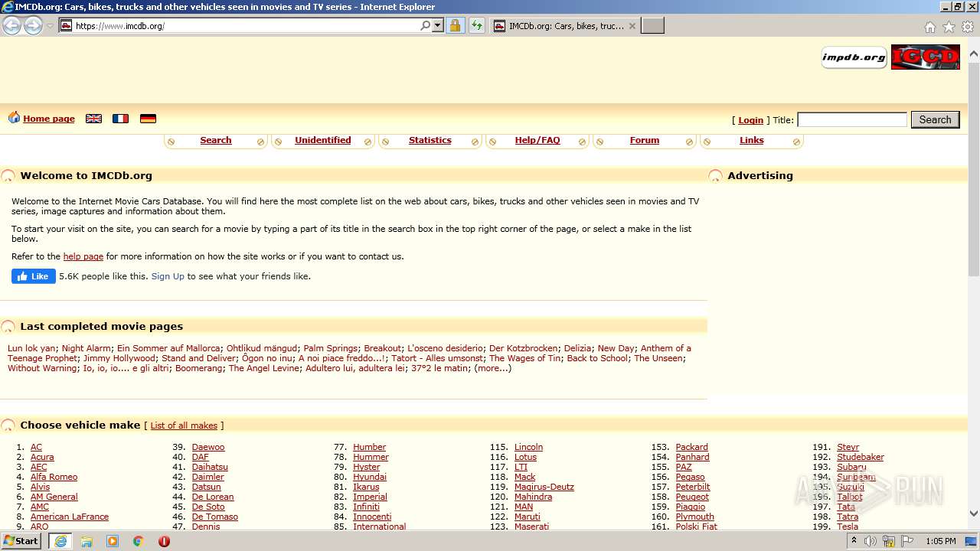
Task: Open the address bar dropdown arrow
Action: tap(438, 25)
